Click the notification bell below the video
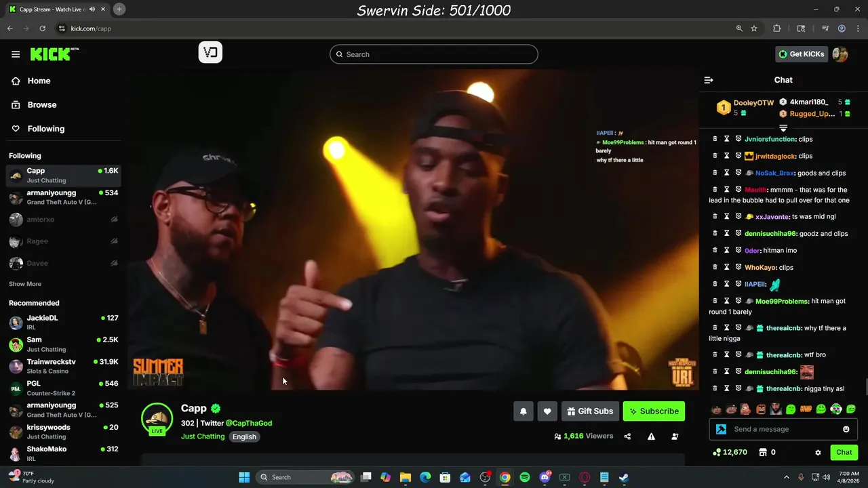This screenshot has height=488, width=868. point(524,411)
